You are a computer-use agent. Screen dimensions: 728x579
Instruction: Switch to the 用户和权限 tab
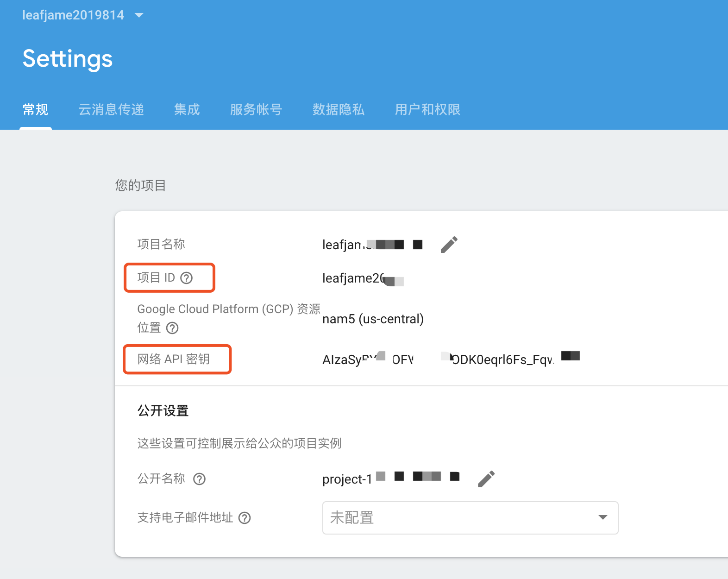click(427, 109)
